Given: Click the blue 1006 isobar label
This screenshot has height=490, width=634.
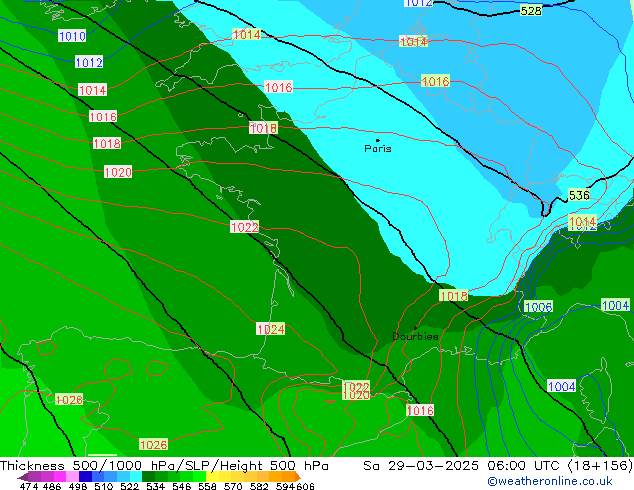Looking at the screenshot, I should tap(538, 307).
